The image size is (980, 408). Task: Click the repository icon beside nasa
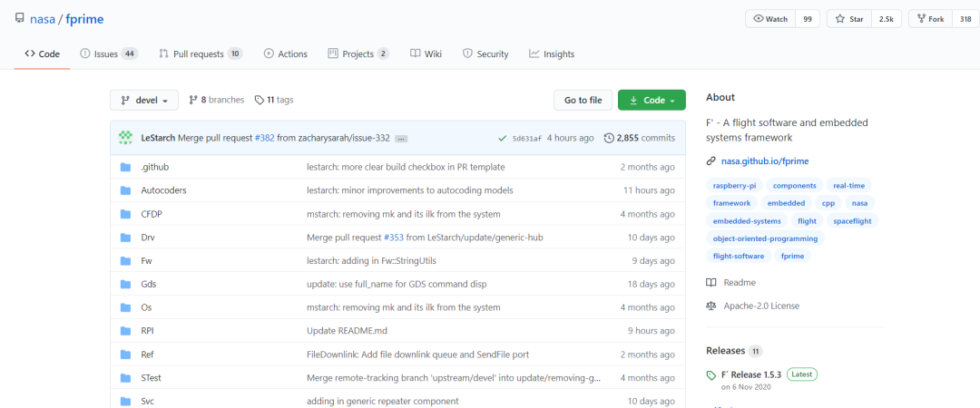19,19
